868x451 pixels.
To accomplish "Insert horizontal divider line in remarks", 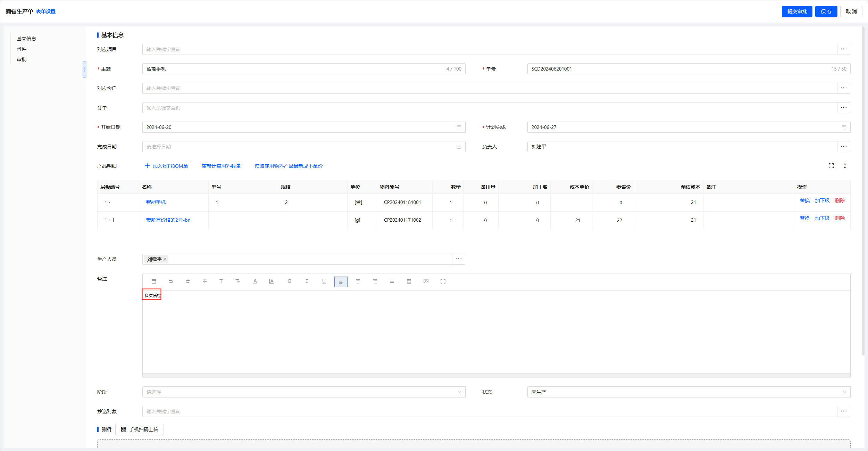I will (205, 281).
